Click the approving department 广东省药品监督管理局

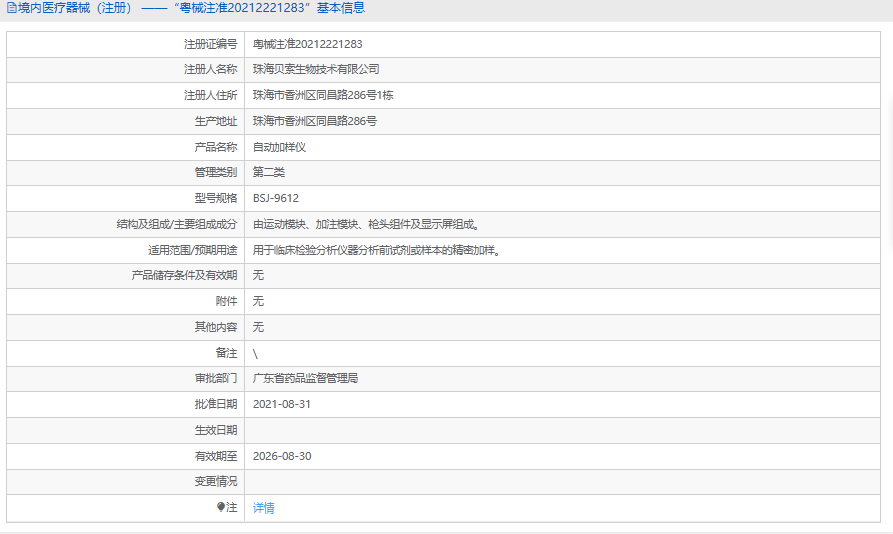pyautogui.click(x=305, y=378)
